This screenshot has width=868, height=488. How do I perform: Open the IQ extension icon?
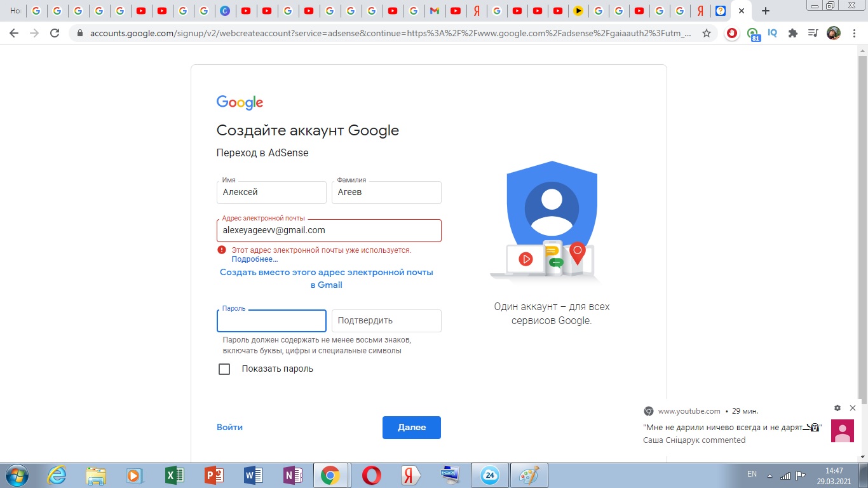click(x=773, y=33)
